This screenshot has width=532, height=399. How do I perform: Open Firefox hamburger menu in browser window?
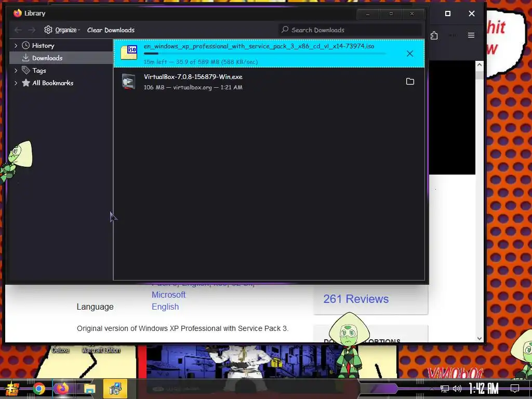tap(471, 35)
